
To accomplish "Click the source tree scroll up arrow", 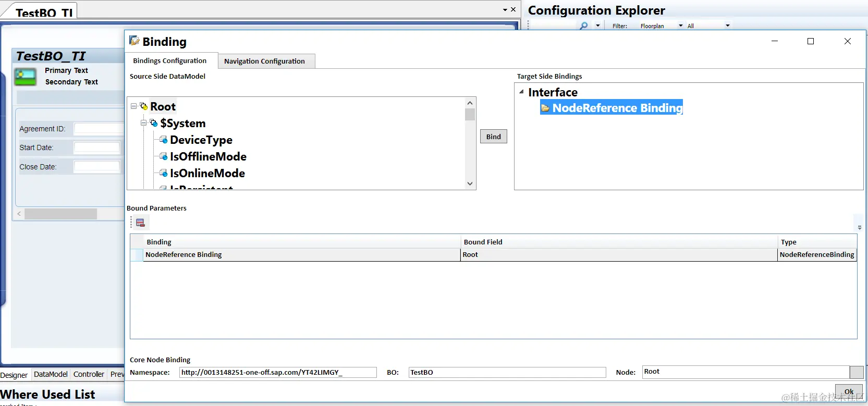I will coord(470,103).
